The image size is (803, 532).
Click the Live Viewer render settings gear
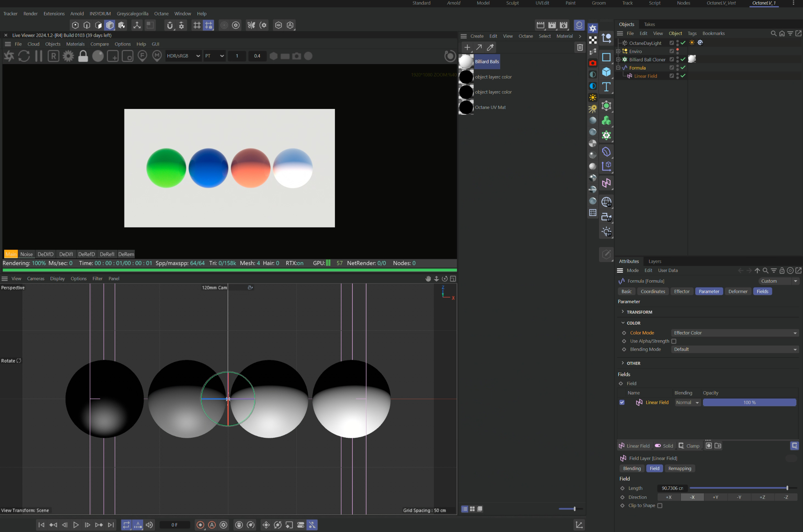pyautogui.click(x=68, y=56)
